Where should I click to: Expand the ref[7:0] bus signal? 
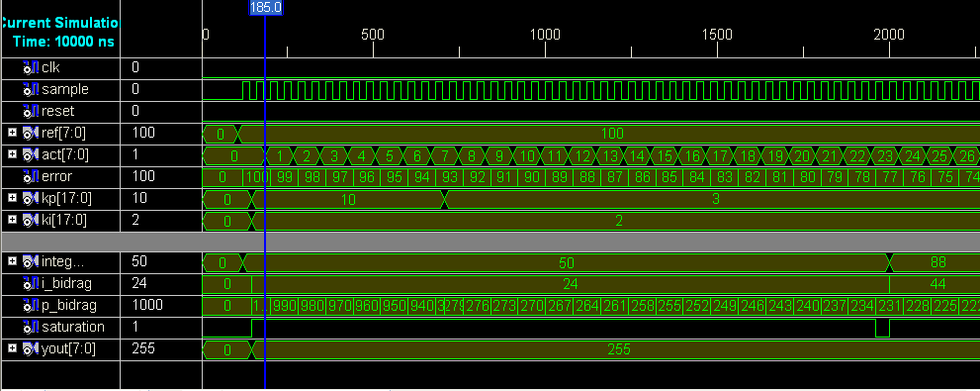[x=12, y=133]
